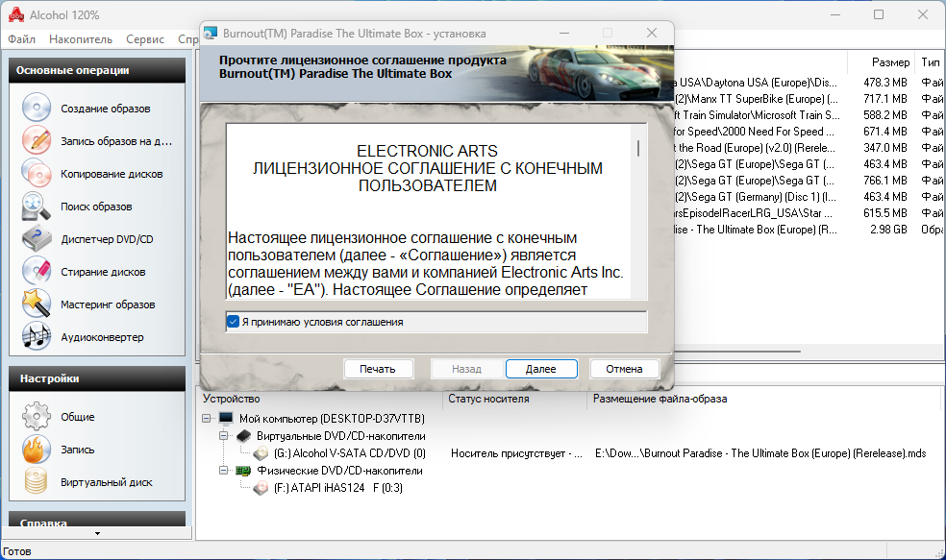946x560 pixels.
Task: Click the Устройство column header
Action: [320, 399]
